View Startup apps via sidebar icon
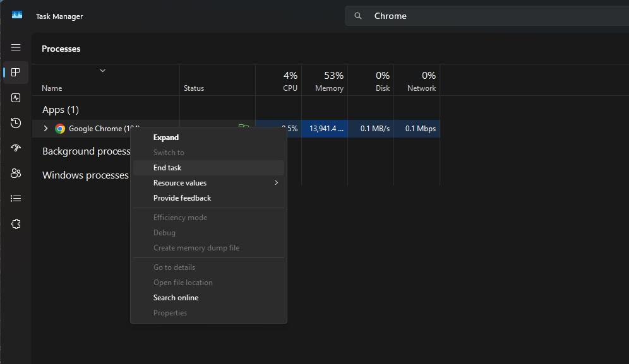629x364 pixels. point(15,148)
